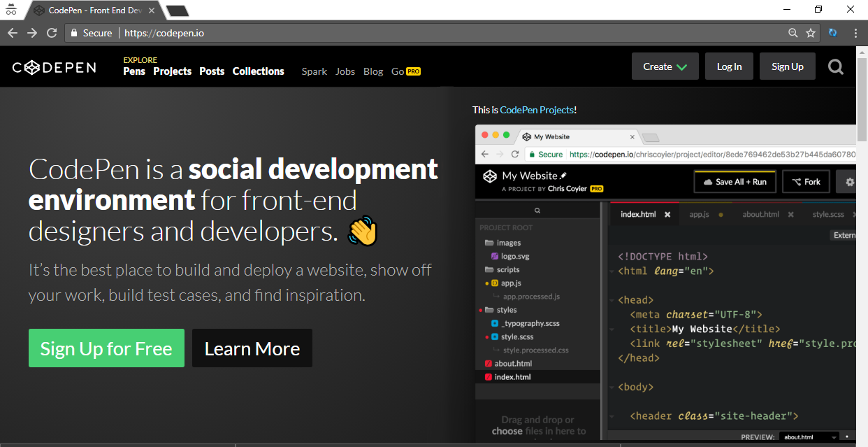Click the secure padlock icon
The width and height of the screenshot is (868, 447).
click(x=74, y=33)
